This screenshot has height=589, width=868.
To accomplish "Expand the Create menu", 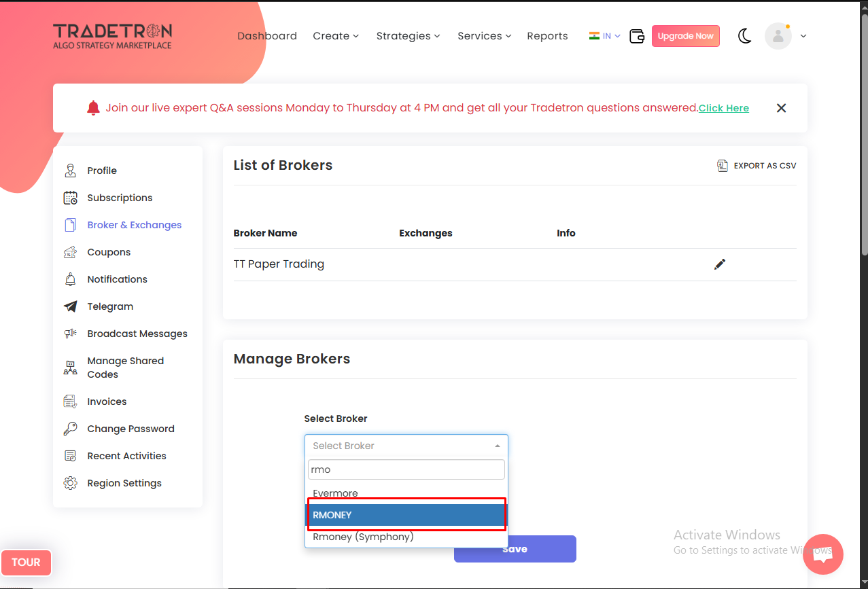I will pos(336,36).
